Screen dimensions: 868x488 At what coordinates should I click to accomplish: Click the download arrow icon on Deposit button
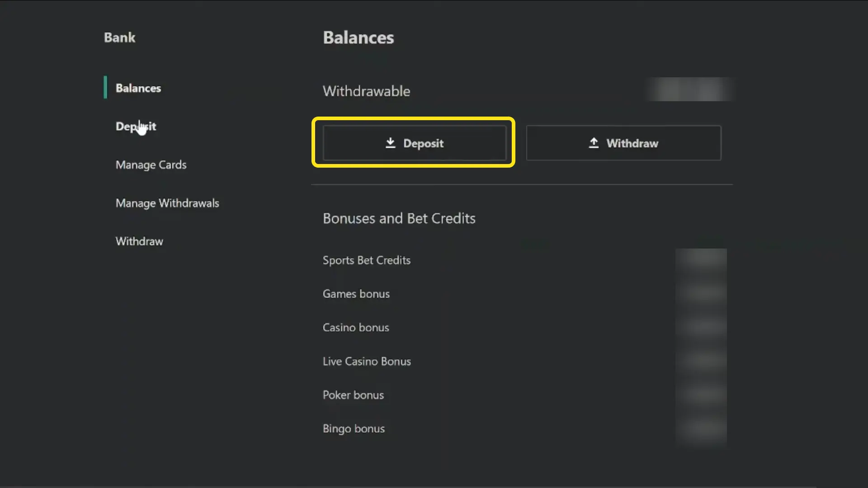pyautogui.click(x=390, y=143)
